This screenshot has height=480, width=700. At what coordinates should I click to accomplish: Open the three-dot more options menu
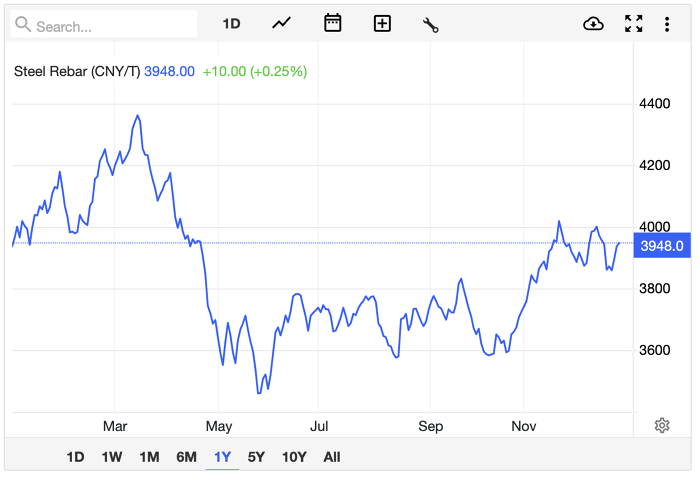pyautogui.click(x=667, y=24)
